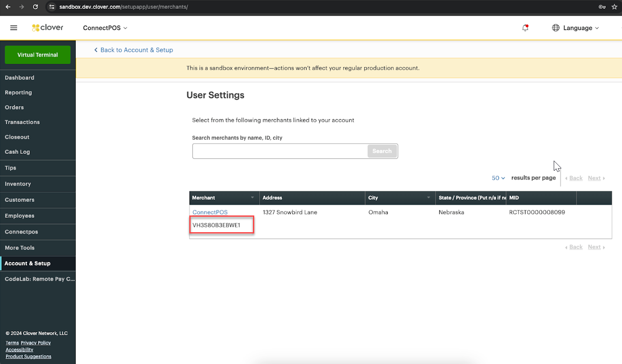Open Customers in sidebar
The height and width of the screenshot is (364, 622).
(x=38, y=200)
